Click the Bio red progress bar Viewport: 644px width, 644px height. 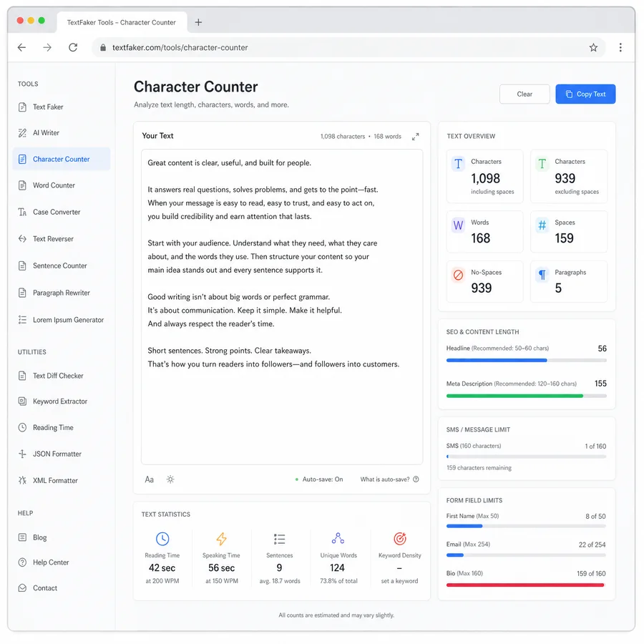(x=526, y=585)
